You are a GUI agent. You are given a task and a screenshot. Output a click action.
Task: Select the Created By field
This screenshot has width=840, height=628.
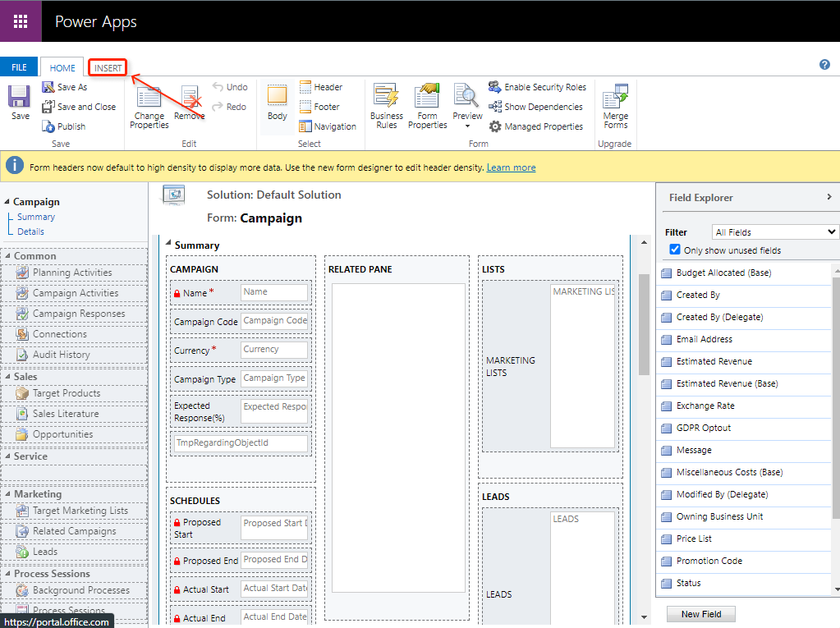coord(744,295)
